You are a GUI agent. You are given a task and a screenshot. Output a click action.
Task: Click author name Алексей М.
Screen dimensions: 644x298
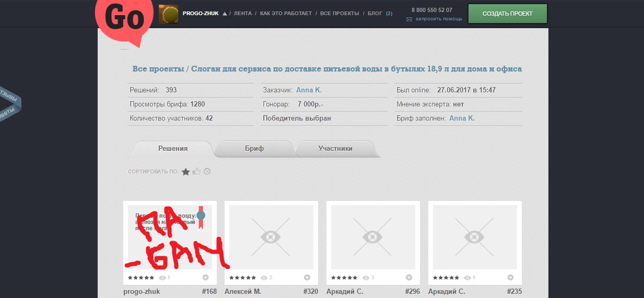pos(243,292)
